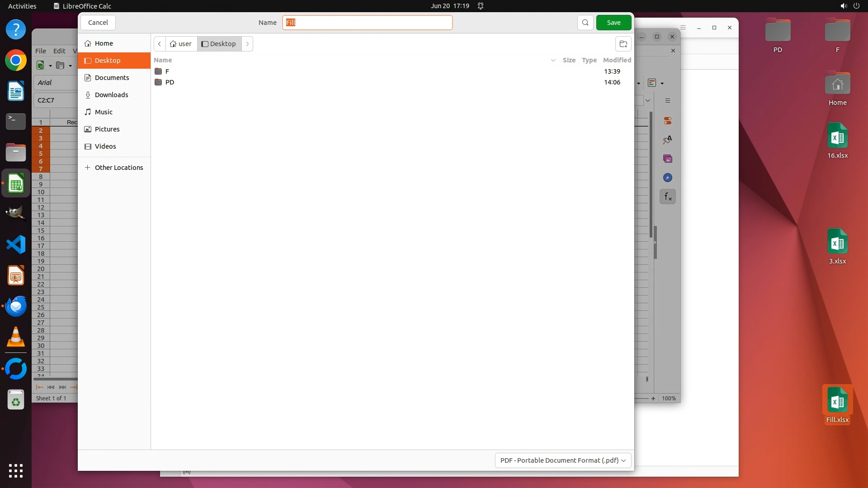Expand the PDF file format dropdown
The width and height of the screenshot is (868, 488).
tap(563, 460)
